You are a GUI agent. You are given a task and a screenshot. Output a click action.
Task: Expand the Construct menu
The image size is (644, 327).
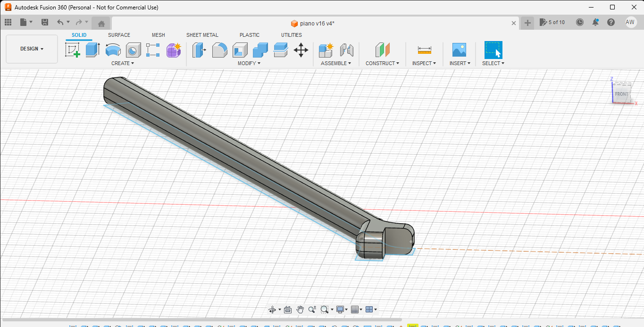coord(382,63)
